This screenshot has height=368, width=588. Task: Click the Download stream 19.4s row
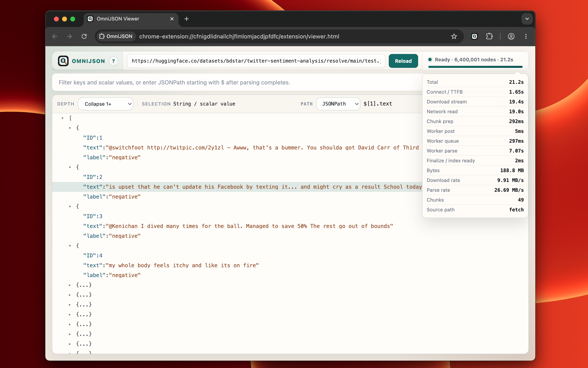click(x=475, y=102)
